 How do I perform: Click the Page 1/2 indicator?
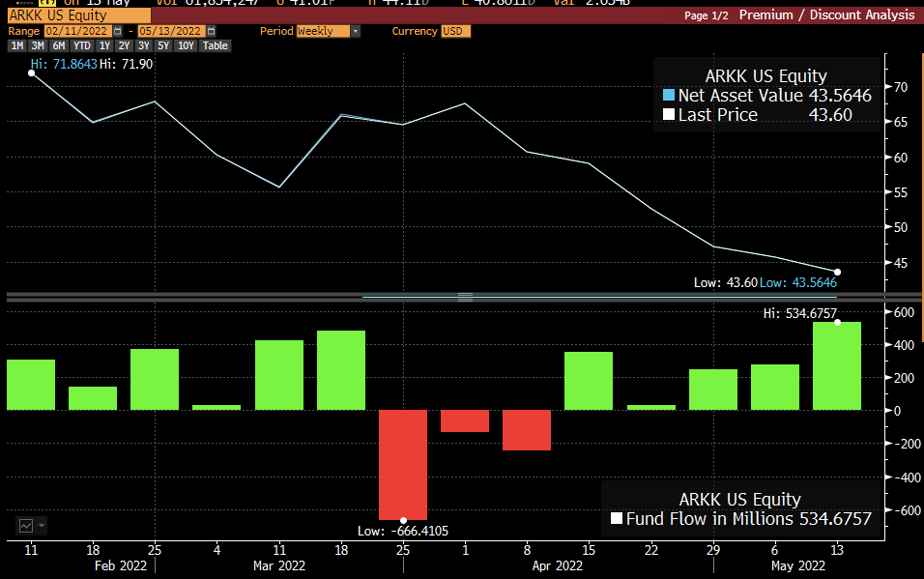click(706, 15)
